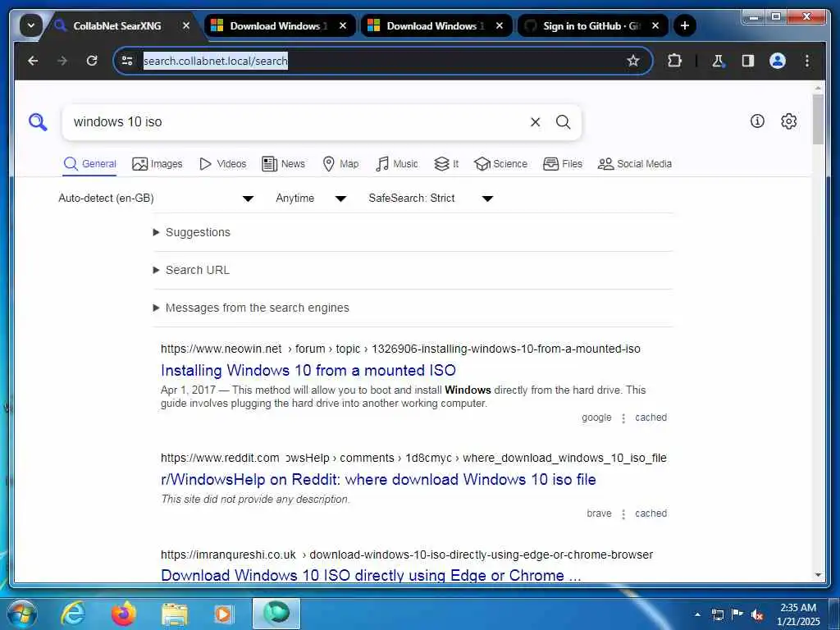The height and width of the screenshot is (630, 840).
Task: Select the Music search category
Action: tap(396, 164)
